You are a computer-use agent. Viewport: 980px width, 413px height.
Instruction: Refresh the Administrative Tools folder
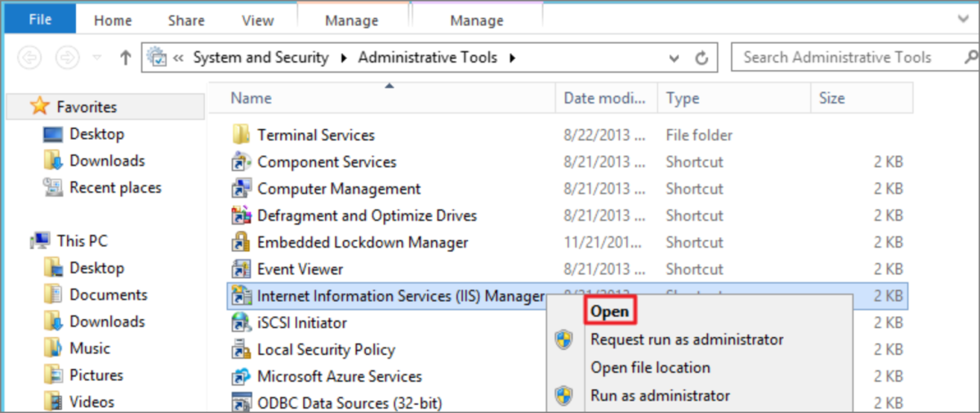(701, 58)
